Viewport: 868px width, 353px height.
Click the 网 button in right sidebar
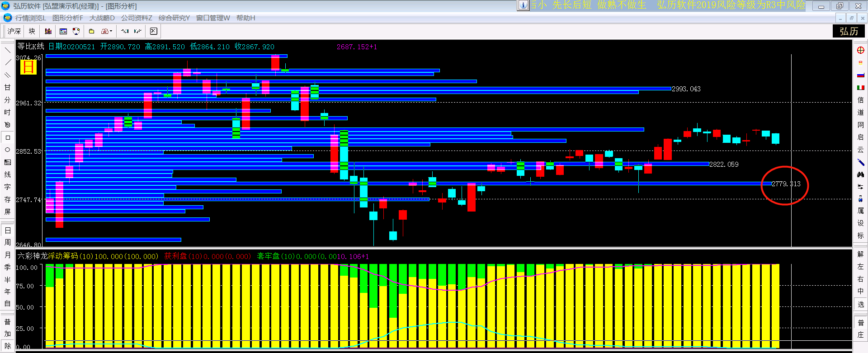(861, 125)
